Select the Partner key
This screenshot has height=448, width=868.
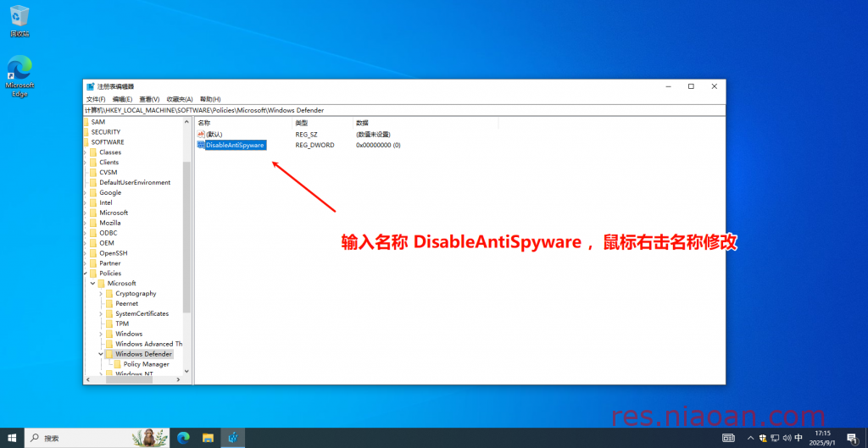pos(110,263)
